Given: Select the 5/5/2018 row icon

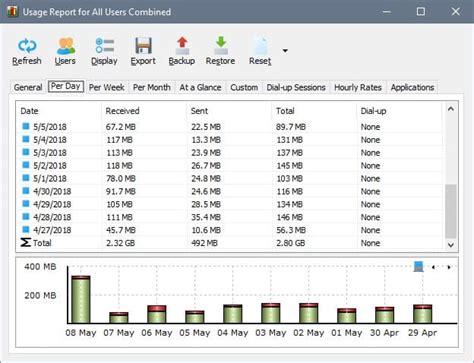Looking at the screenshot, I should pos(26,126).
